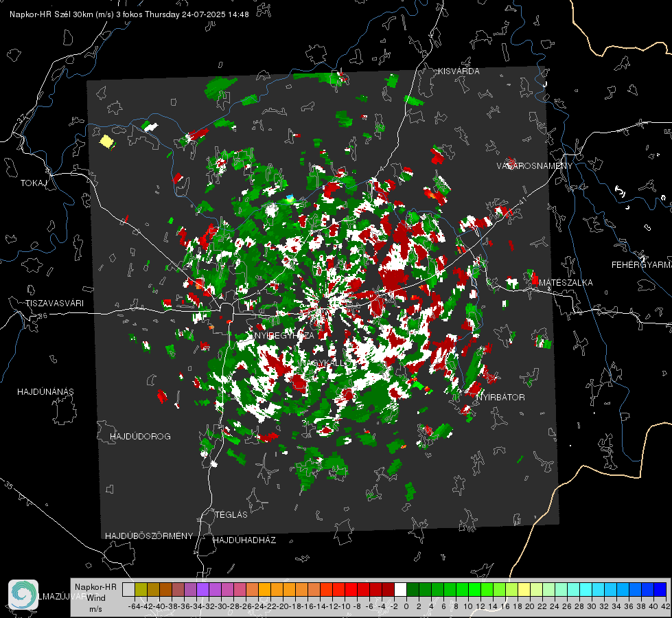Click the HAJDÚBÖSZÖRMÉNY label
Screen dimensions: 672x618
tap(149, 536)
